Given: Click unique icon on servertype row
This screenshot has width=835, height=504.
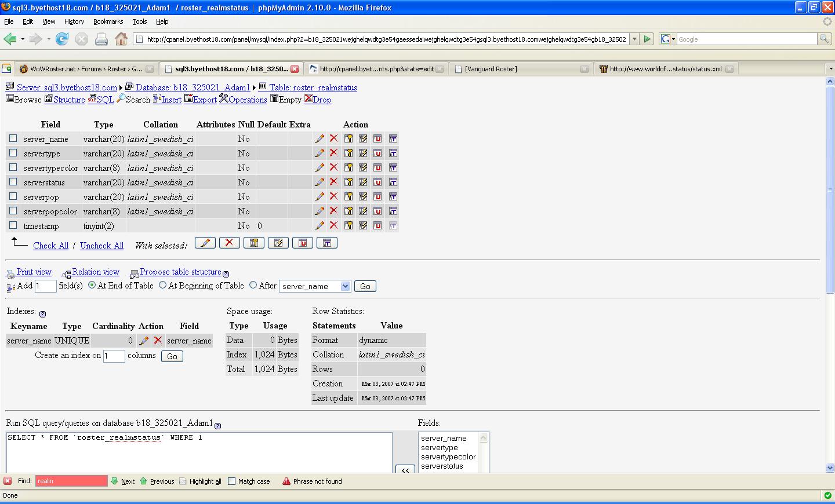Looking at the screenshot, I should [x=377, y=153].
